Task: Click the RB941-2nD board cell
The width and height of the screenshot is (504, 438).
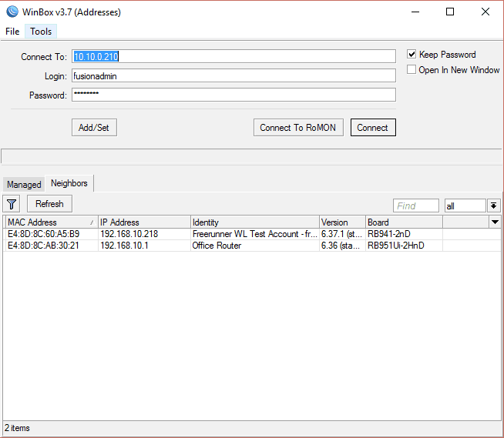Action: click(389, 234)
